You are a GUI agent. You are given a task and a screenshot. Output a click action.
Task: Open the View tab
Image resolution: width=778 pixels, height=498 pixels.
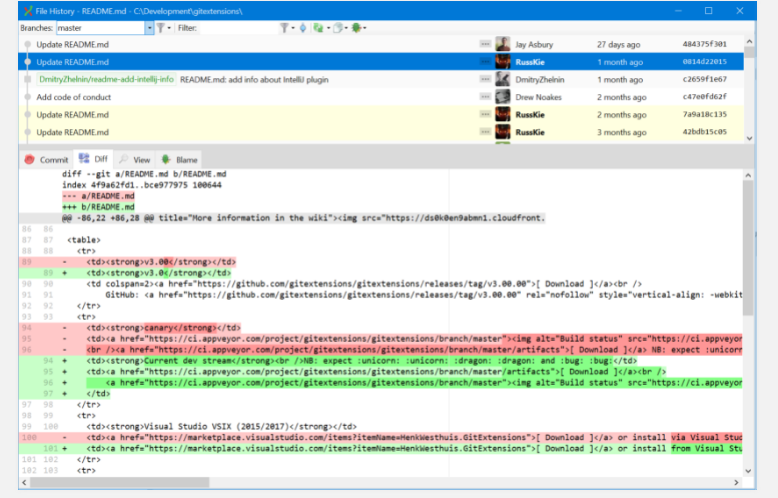tap(135, 160)
